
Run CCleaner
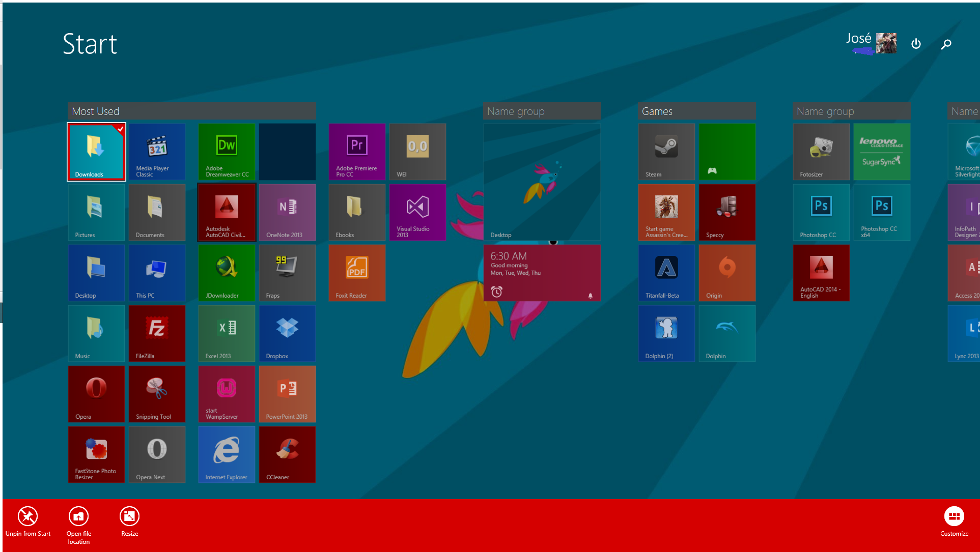pyautogui.click(x=287, y=454)
